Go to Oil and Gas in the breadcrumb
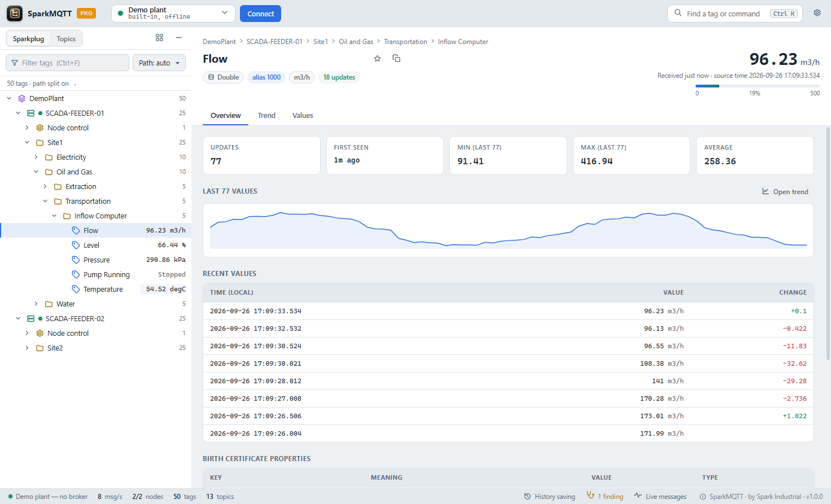 point(356,42)
